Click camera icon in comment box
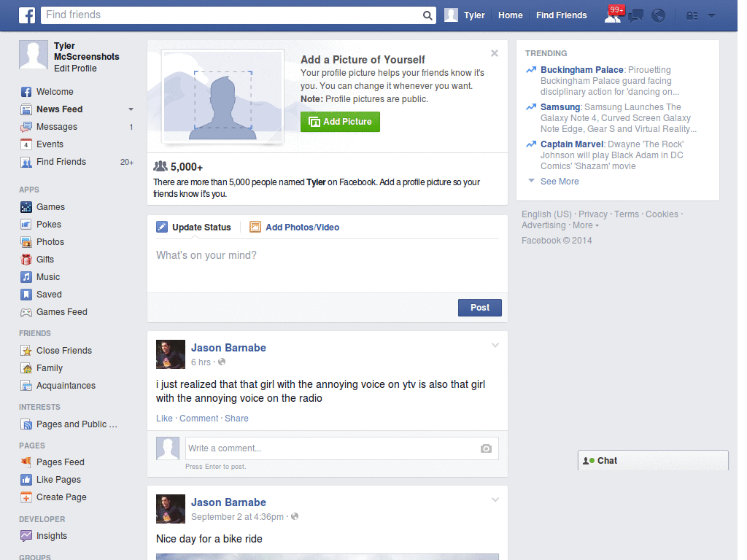 click(x=486, y=448)
